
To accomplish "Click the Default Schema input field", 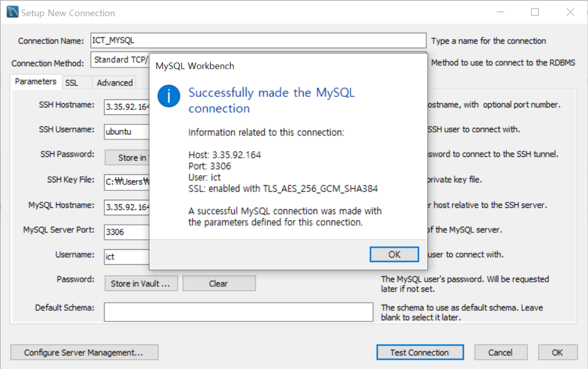I will 238,312.
